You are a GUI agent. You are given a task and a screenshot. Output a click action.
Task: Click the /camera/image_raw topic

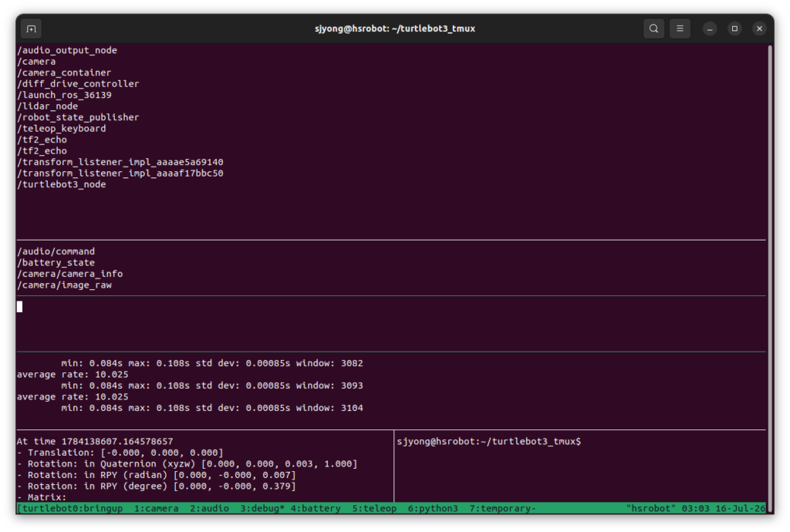[x=64, y=285]
